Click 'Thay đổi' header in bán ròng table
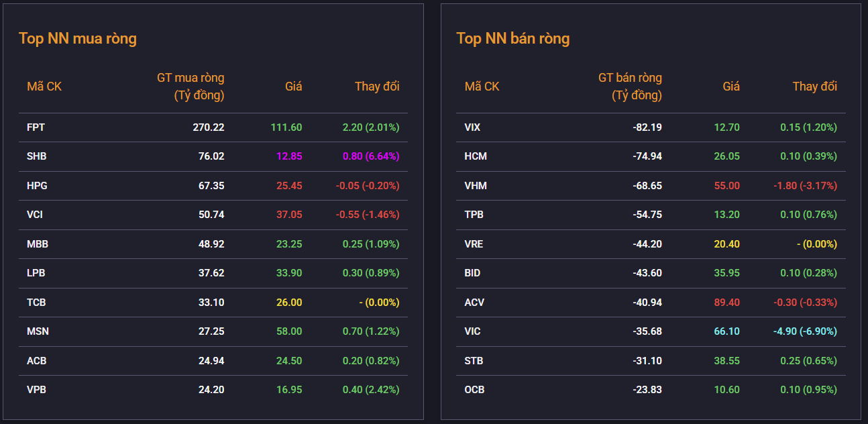Screen dimensions: 868x424 tap(815, 87)
